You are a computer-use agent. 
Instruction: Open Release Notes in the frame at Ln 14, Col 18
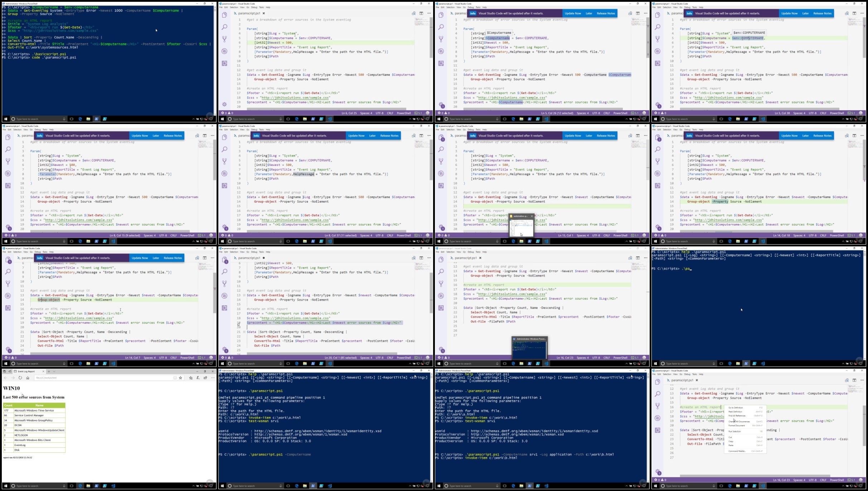823,136
